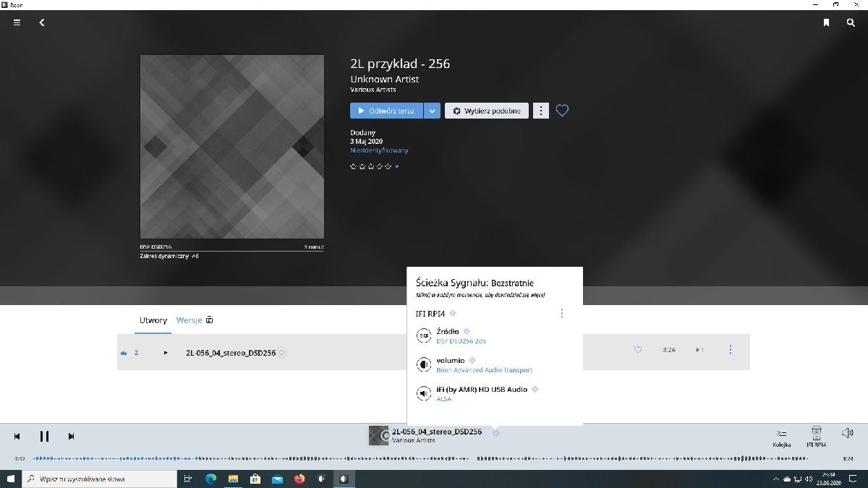Set the album star rating
868x488 pixels.
click(370, 166)
